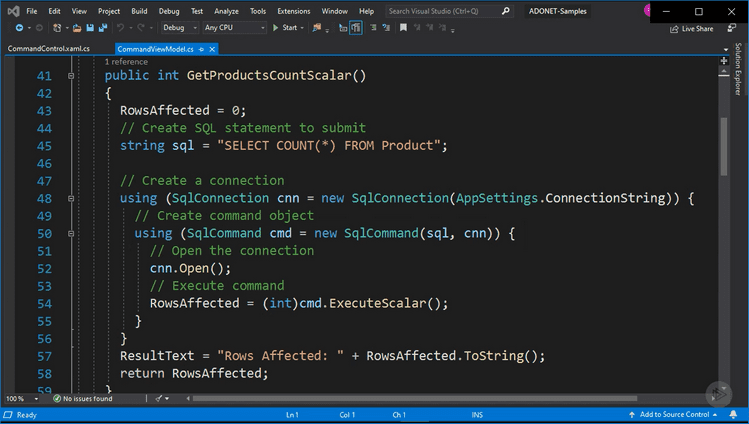This screenshot has width=749, height=424.
Task: Collapse the SqlConnection using block at line 48
Action: tap(71, 198)
